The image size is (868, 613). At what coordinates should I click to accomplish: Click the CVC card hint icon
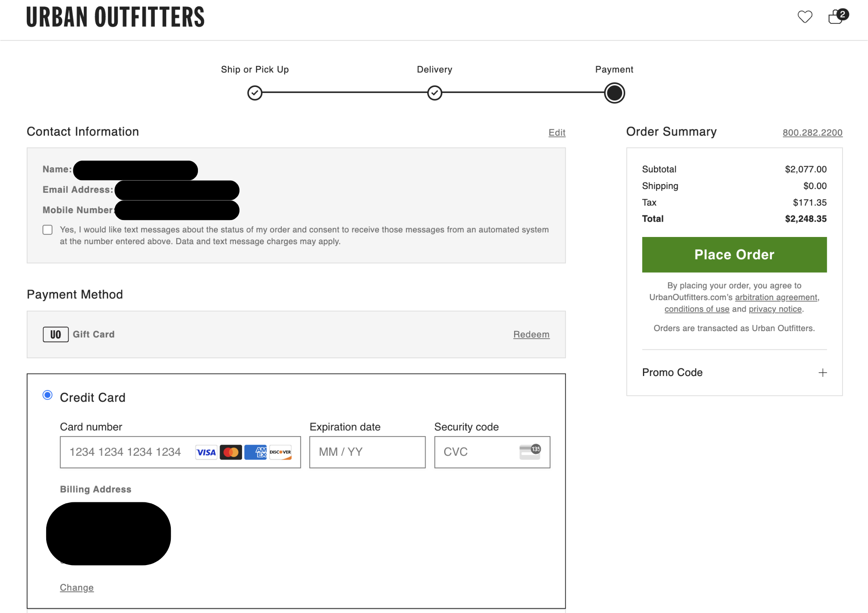click(x=530, y=452)
